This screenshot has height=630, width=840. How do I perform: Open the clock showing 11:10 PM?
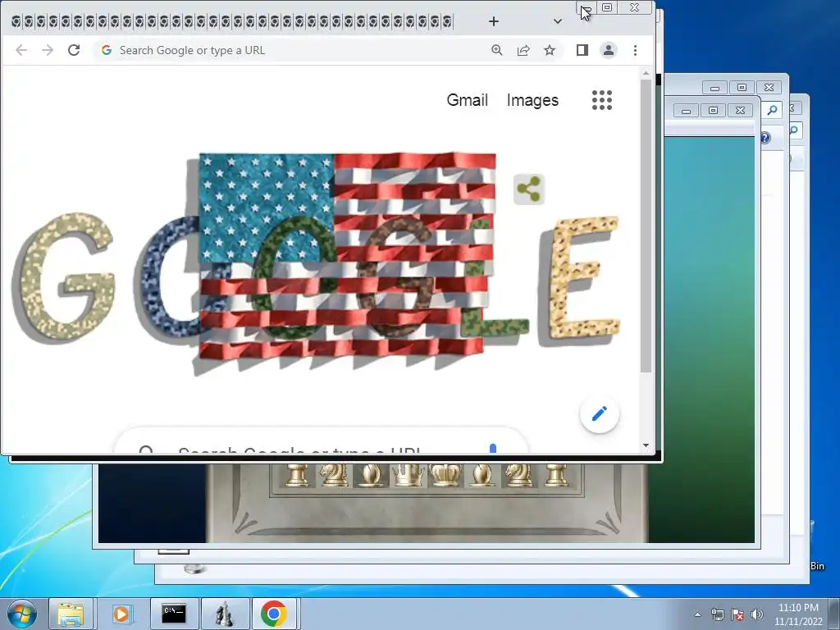pyautogui.click(x=798, y=614)
